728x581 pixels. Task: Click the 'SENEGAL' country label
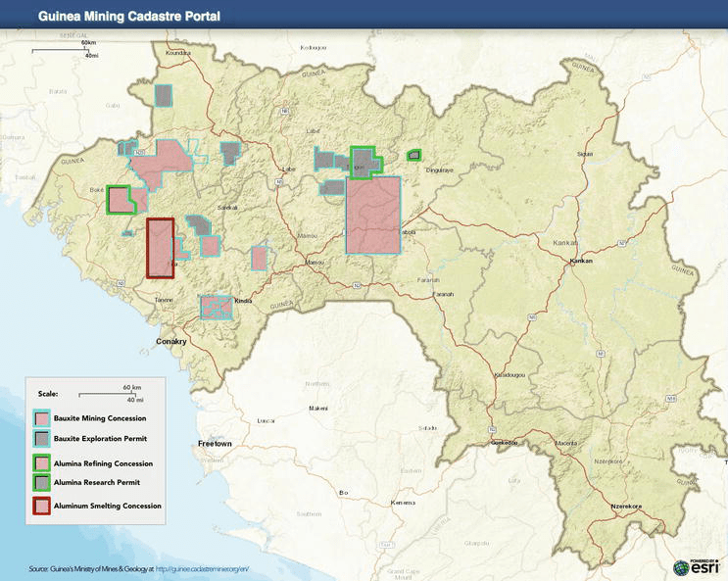pyautogui.click(x=73, y=35)
